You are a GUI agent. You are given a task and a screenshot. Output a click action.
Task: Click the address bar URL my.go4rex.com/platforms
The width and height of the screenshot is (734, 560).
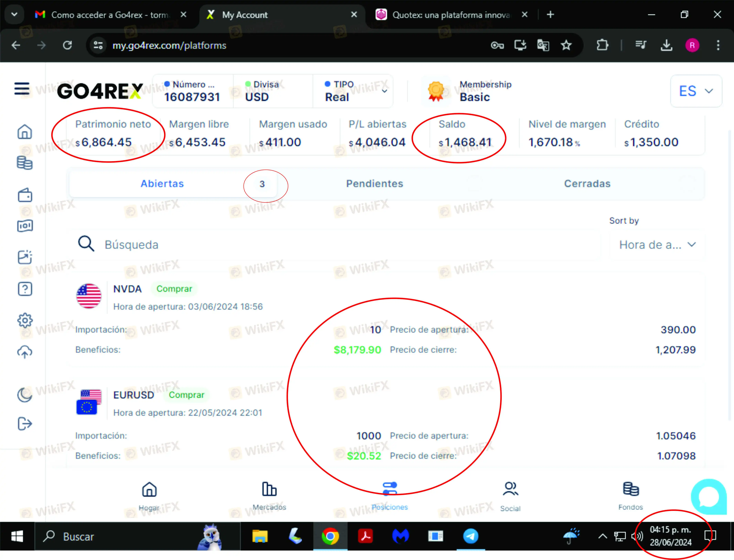(x=169, y=45)
